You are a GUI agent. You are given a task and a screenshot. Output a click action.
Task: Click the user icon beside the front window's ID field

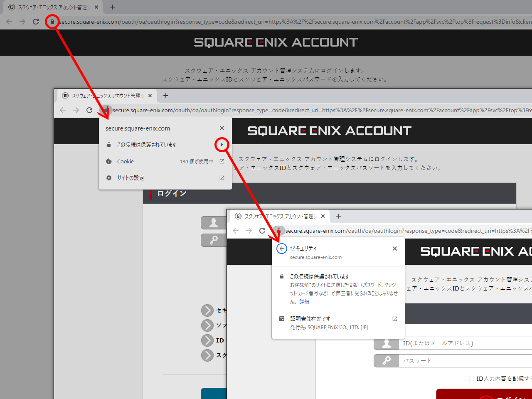click(x=387, y=343)
